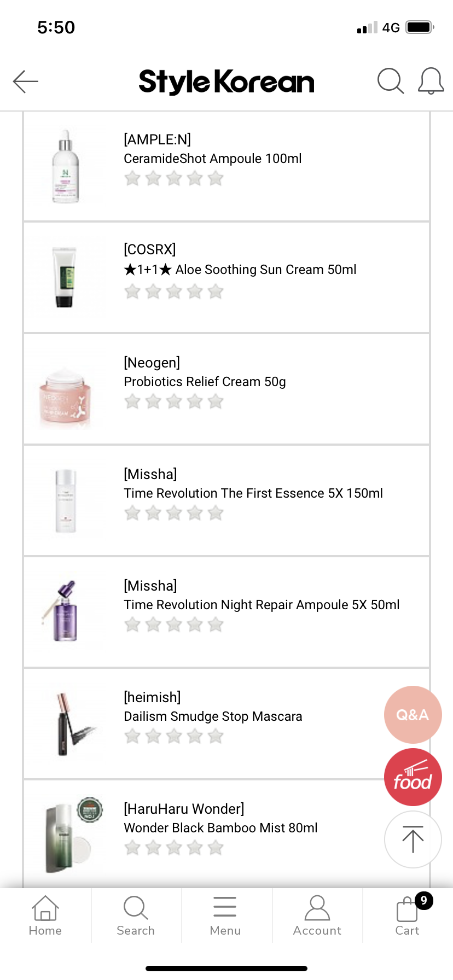Tap the Q&A floating button
453x980 pixels.
pos(413,714)
